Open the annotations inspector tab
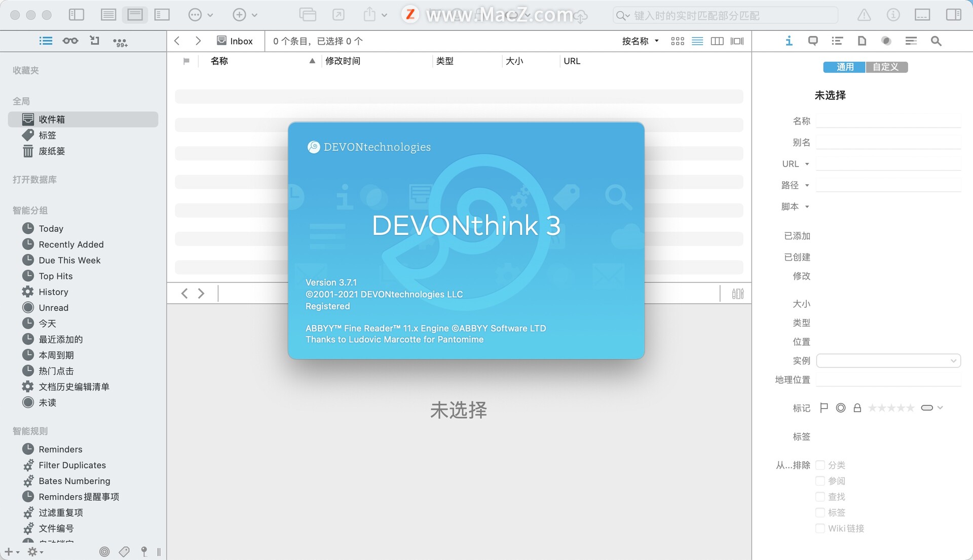This screenshot has height=560, width=973. [x=813, y=41]
